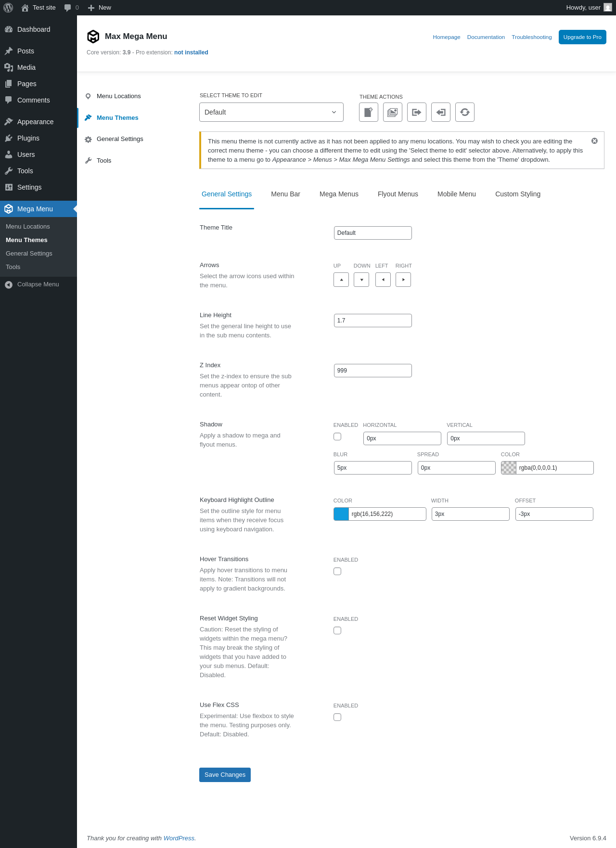Switch to the Flyout Menus tab
The height and width of the screenshot is (848, 616).
(x=398, y=194)
